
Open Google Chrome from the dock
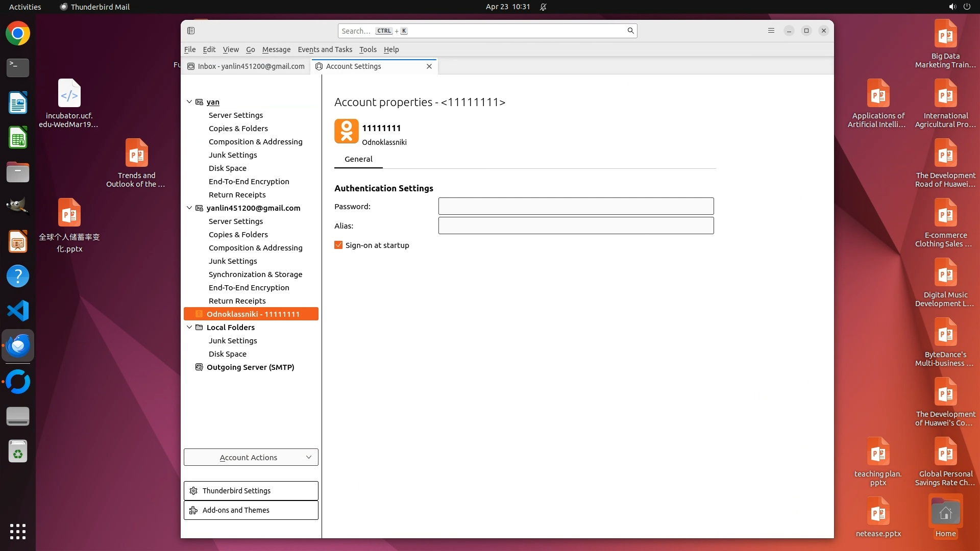click(x=18, y=34)
